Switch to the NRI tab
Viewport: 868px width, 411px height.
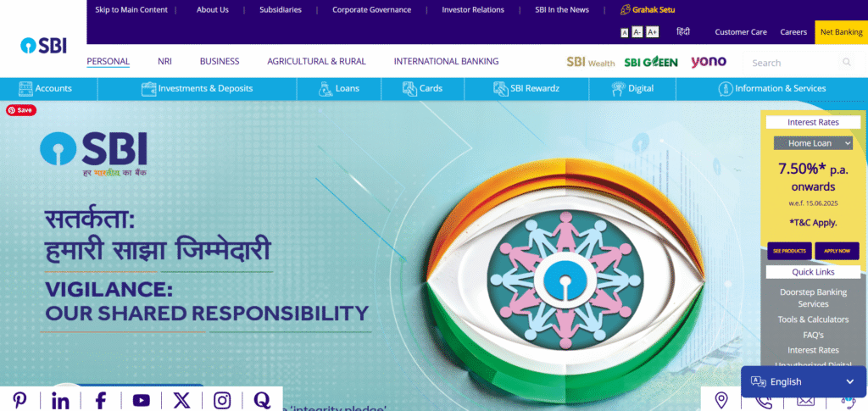(165, 61)
